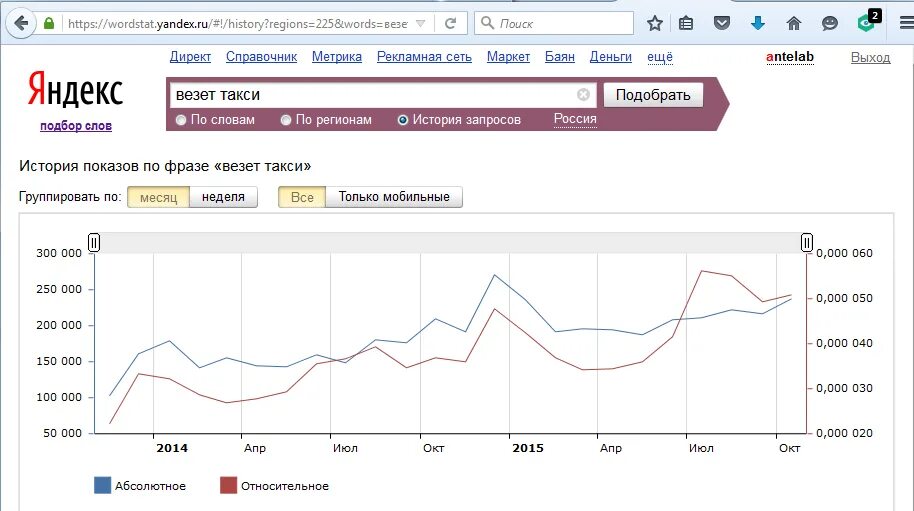The height and width of the screenshot is (511, 914).
Task: Open downloads with the blue arrow icon
Action: coord(758,24)
